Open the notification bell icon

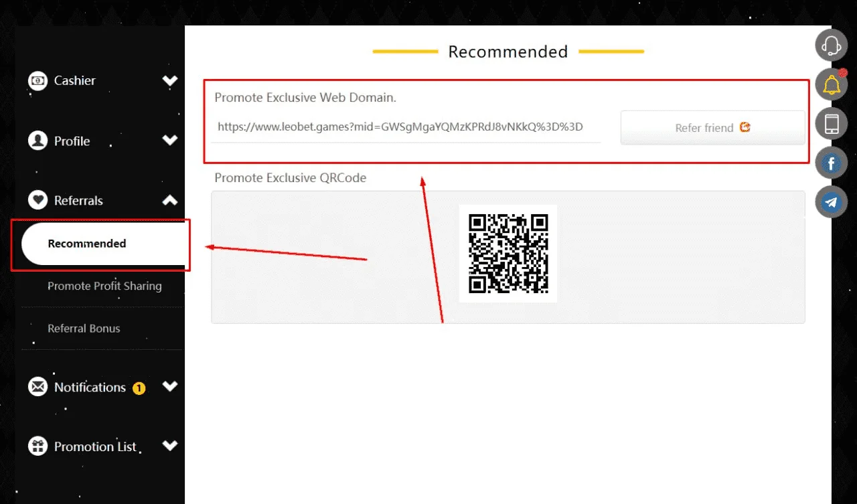(831, 84)
